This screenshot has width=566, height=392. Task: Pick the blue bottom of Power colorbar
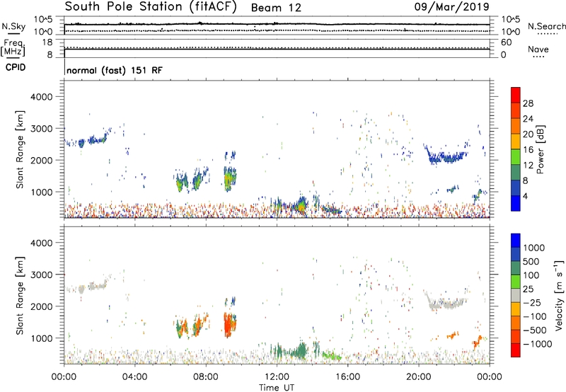516,203
